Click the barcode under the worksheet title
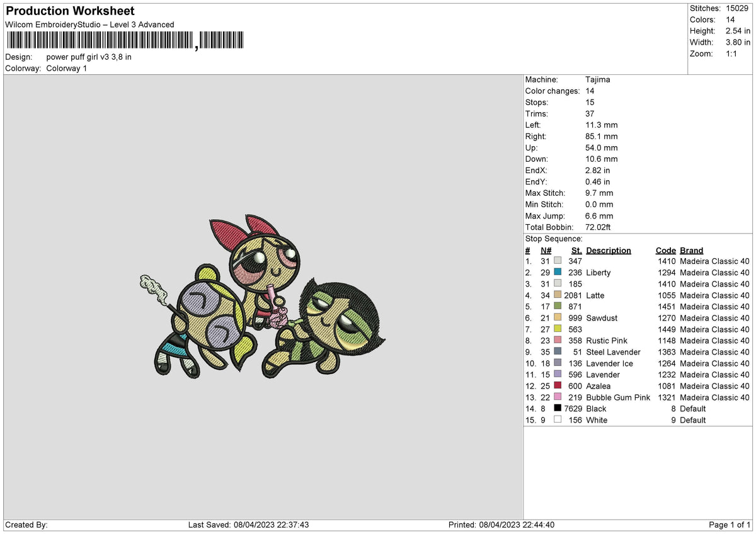 124,41
